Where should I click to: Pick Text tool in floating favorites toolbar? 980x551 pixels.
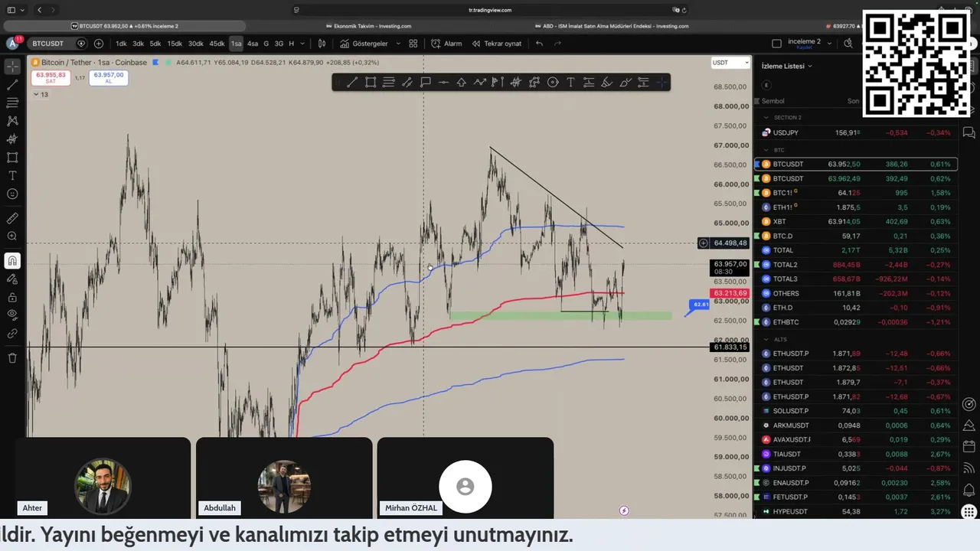tap(571, 83)
